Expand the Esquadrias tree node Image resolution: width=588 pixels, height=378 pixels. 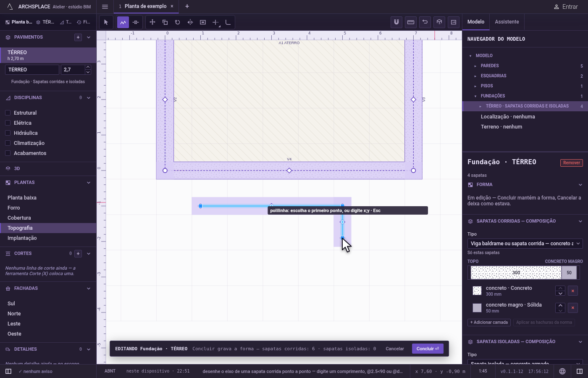click(475, 76)
